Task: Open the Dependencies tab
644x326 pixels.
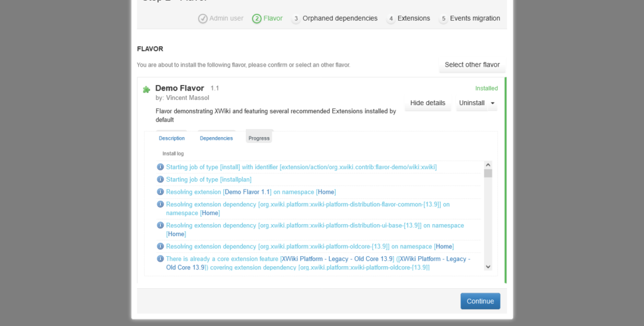Action: pyautogui.click(x=216, y=138)
